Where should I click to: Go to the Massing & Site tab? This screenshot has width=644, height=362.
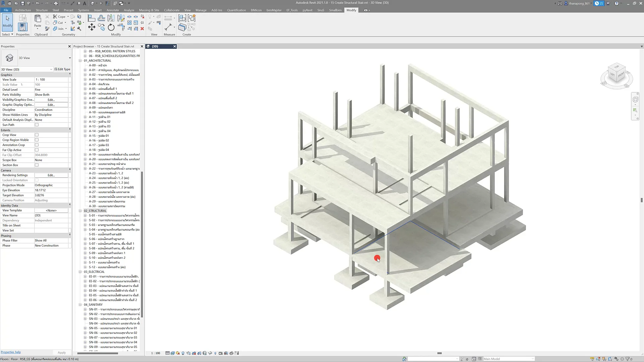[149, 10]
